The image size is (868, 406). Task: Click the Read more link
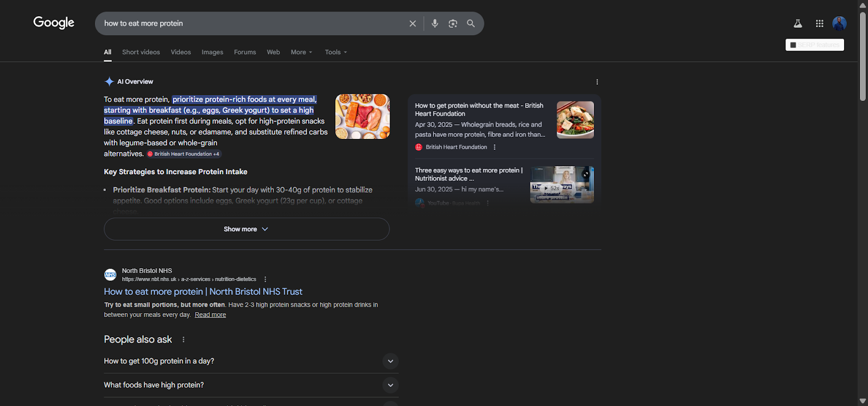point(210,315)
